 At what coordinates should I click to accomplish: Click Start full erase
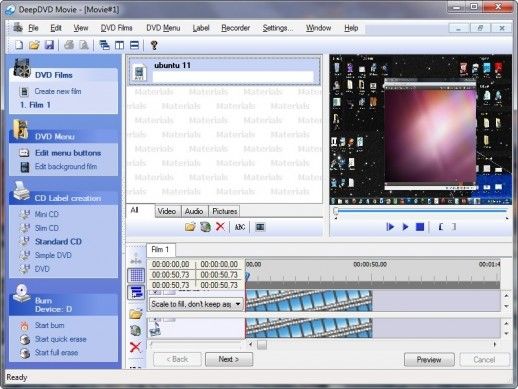tap(56, 353)
